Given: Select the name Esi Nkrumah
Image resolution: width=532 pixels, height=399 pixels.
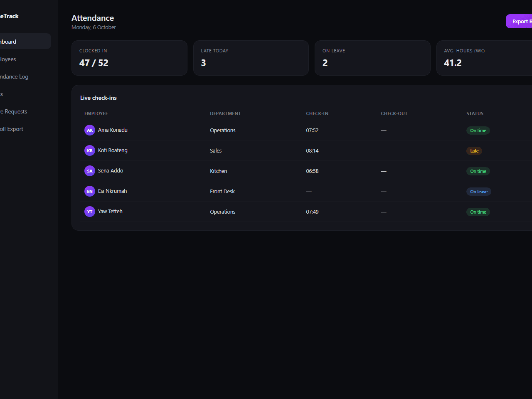Looking at the screenshot, I should [x=112, y=191].
